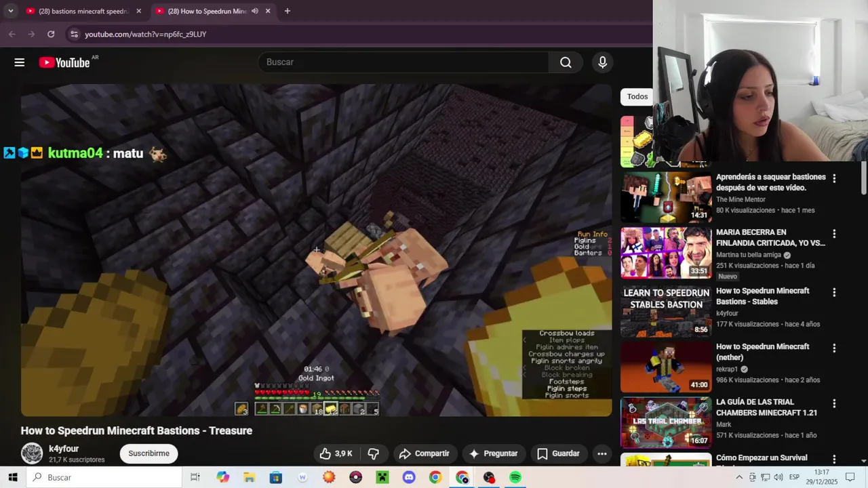Open a new browser tab
Screen dimensions: 868x488
[287, 11]
